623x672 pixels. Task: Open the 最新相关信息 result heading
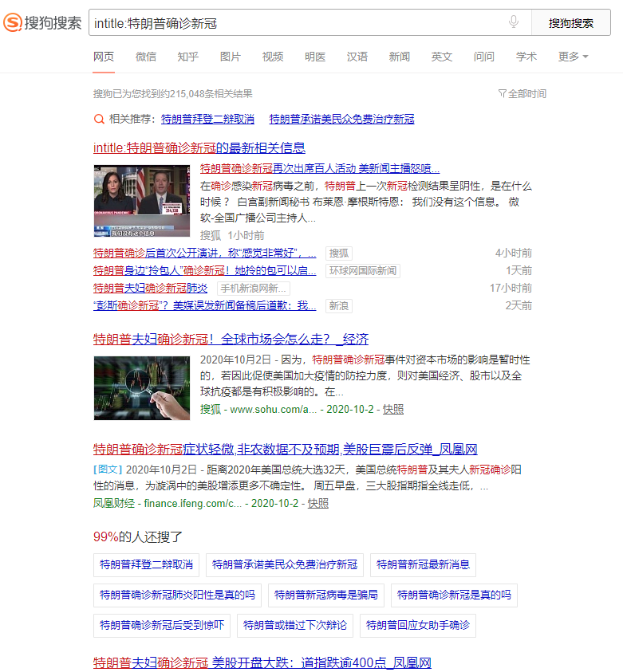199,147
